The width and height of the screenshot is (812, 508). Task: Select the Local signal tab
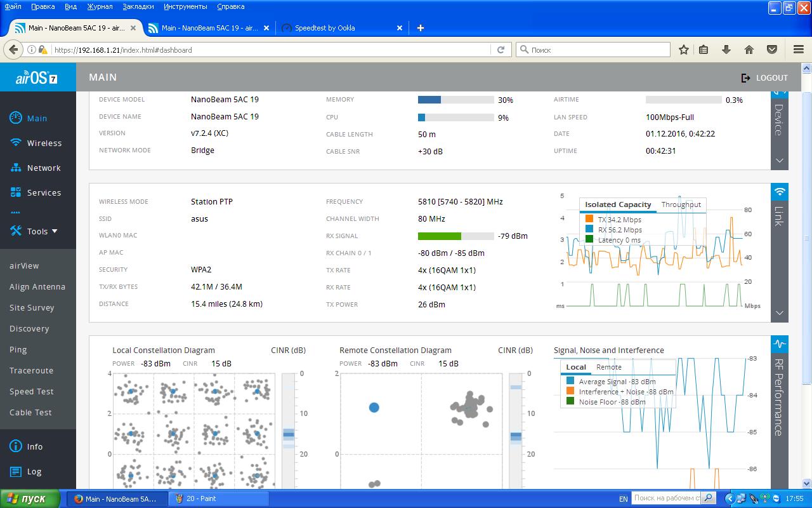coord(576,367)
